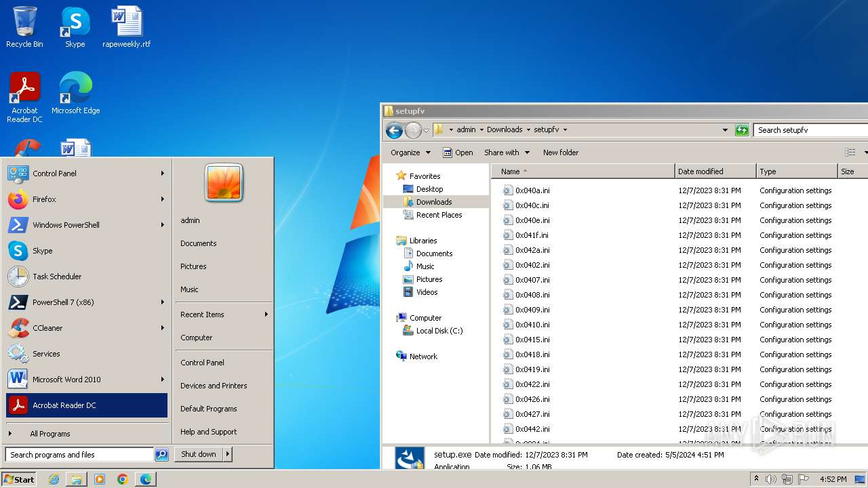
Task: Expand Windows PowerShell jump list arrow
Action: pos(163,225)
